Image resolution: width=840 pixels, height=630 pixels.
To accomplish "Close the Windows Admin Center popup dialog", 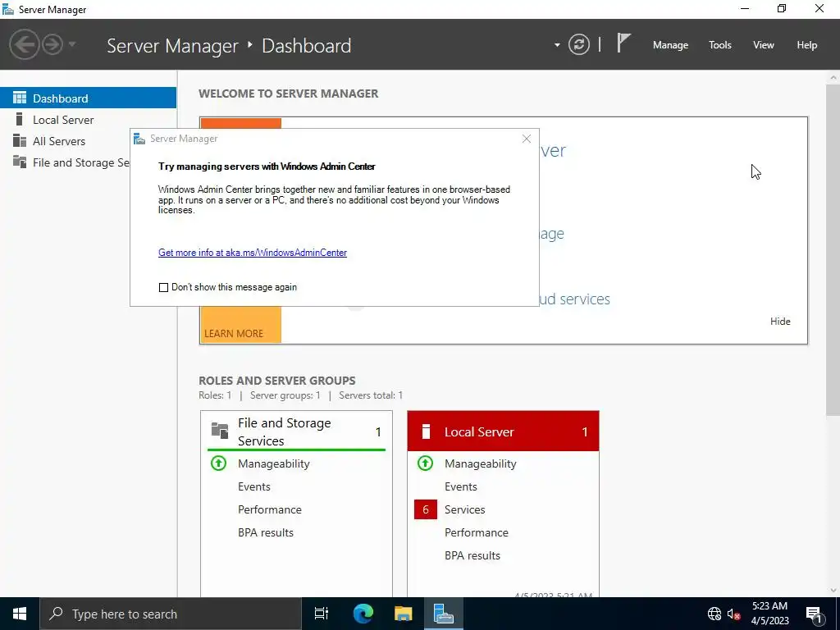I will click(x=527, y=139).
